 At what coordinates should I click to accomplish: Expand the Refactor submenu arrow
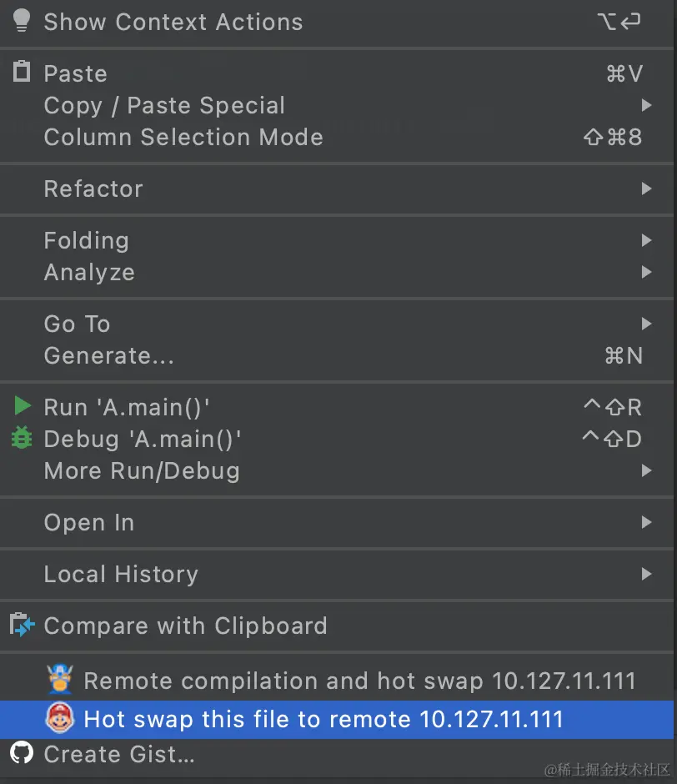pyautogui.click(x=646, y=189)
